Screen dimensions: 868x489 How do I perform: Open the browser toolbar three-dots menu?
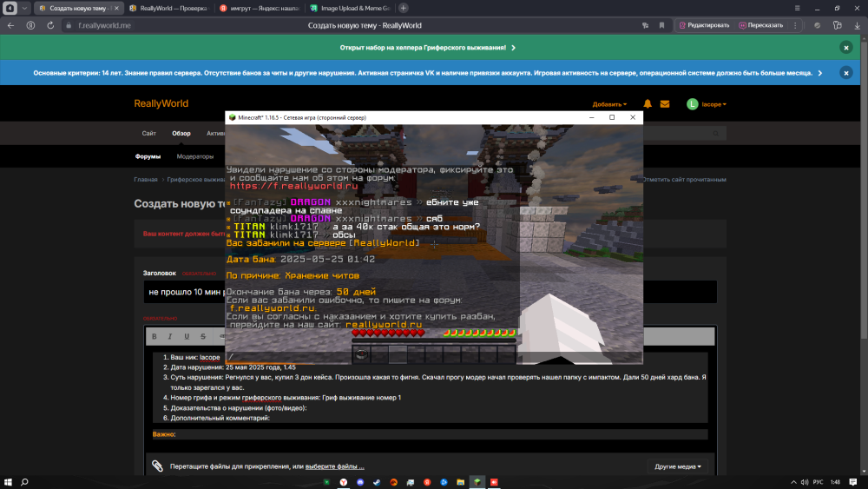click(795, 25)
